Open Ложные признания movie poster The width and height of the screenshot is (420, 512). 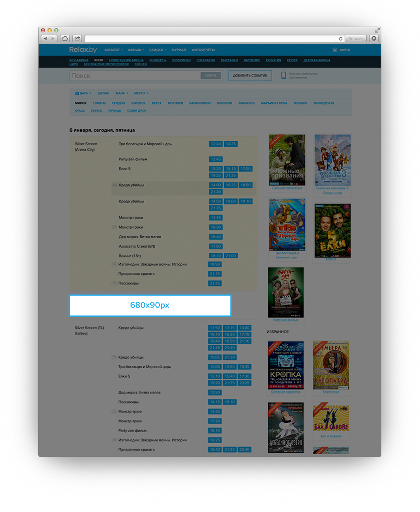coord(287,160)
